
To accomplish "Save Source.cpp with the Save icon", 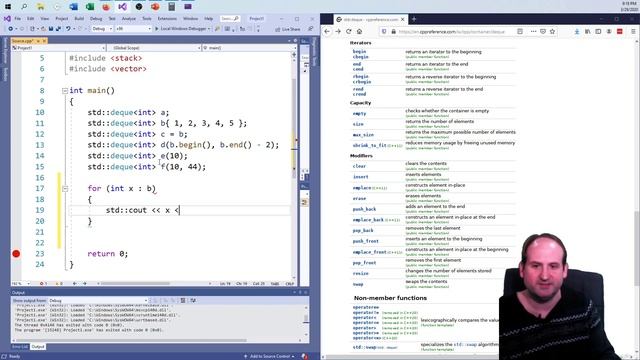I will 51,29.
